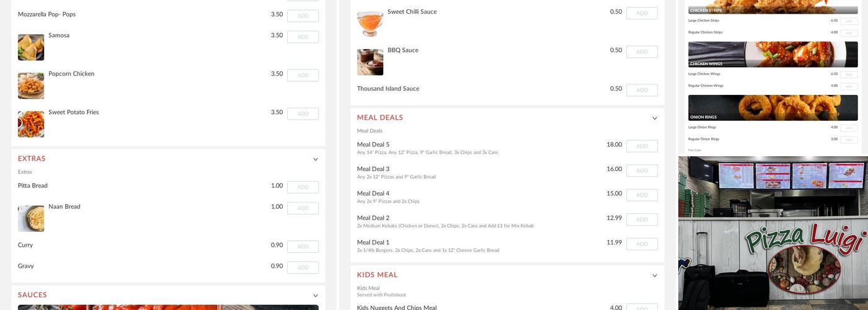
Task: Open the Sweet Potato Fries photo
Action: 31,124
